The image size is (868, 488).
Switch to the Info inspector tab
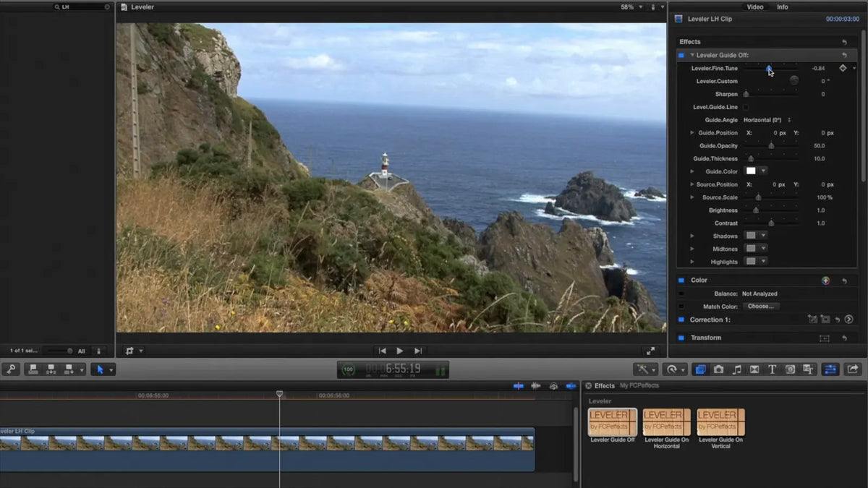783,7
